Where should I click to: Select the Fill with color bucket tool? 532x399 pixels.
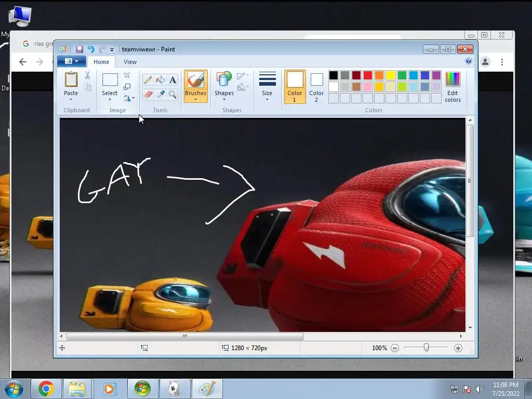161,79
